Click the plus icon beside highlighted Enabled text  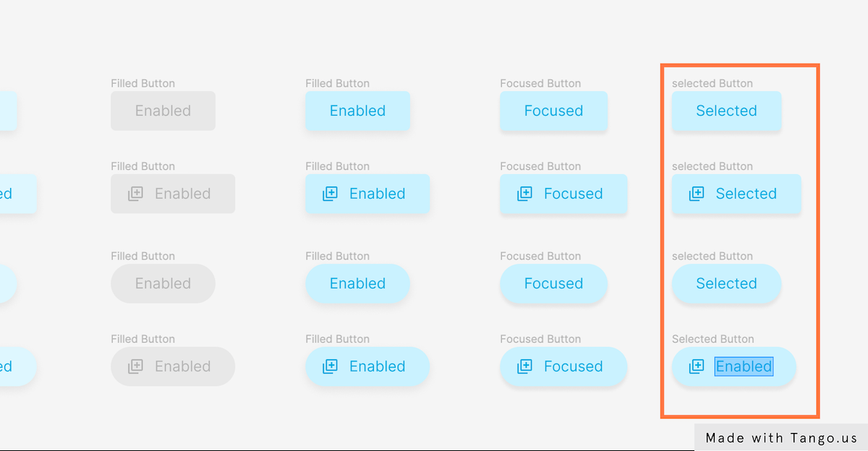pyautogui.click(x=697, y=366)
